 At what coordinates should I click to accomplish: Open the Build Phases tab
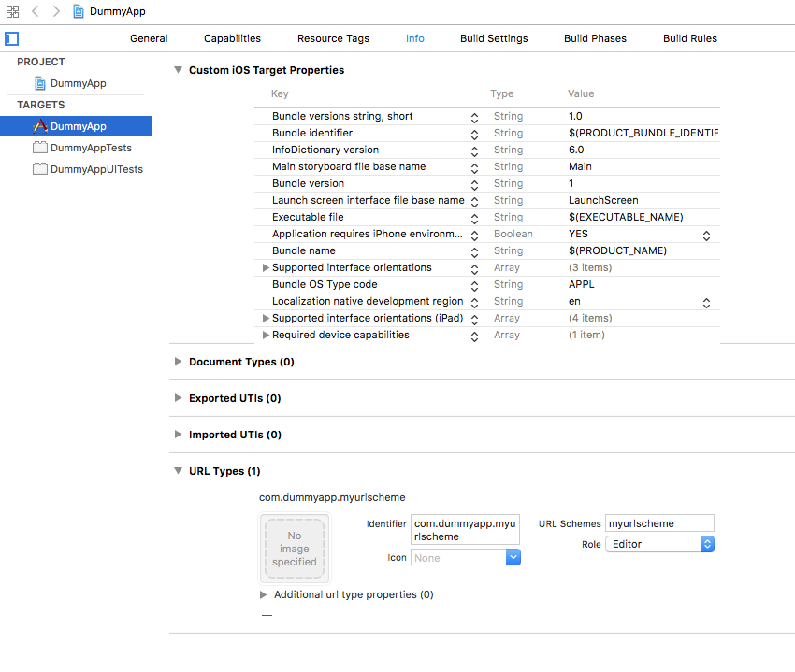595,38
